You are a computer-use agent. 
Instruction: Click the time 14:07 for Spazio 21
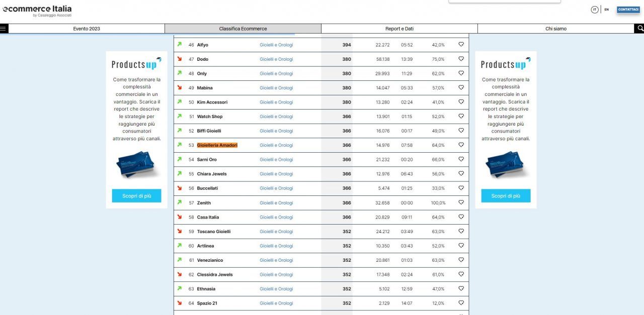click(407, 303)
